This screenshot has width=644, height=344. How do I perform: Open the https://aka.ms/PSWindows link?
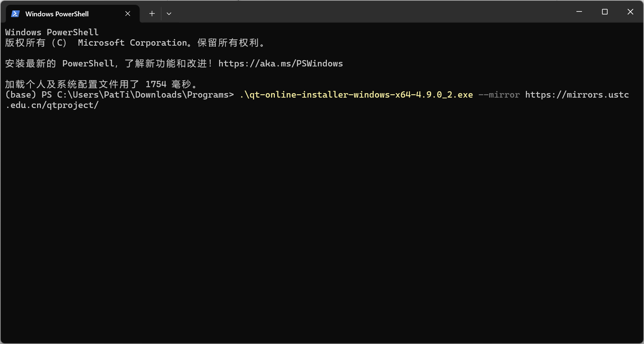pyautogui.click(x=280, y=63)
